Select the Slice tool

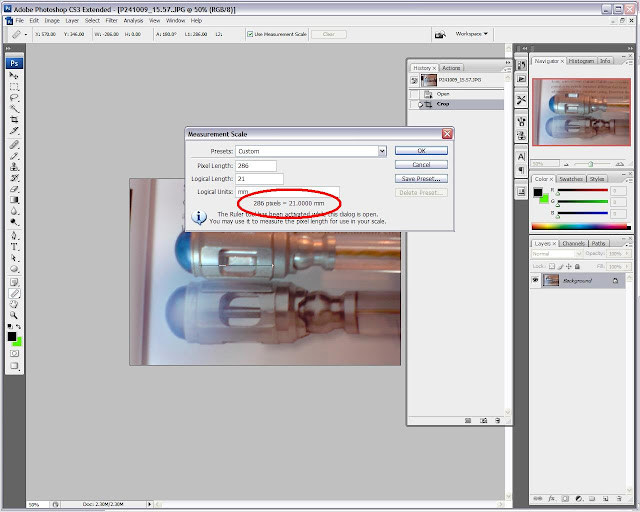pos(14,131)
